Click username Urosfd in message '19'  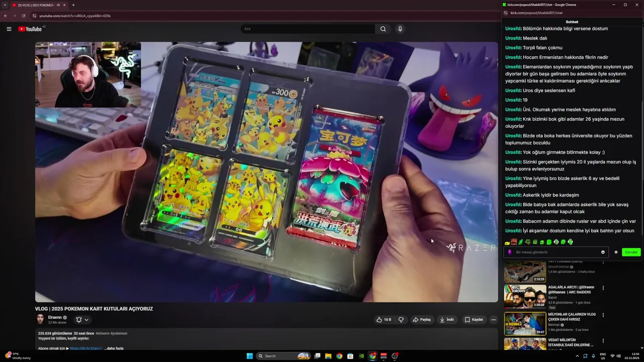(513, 100)
